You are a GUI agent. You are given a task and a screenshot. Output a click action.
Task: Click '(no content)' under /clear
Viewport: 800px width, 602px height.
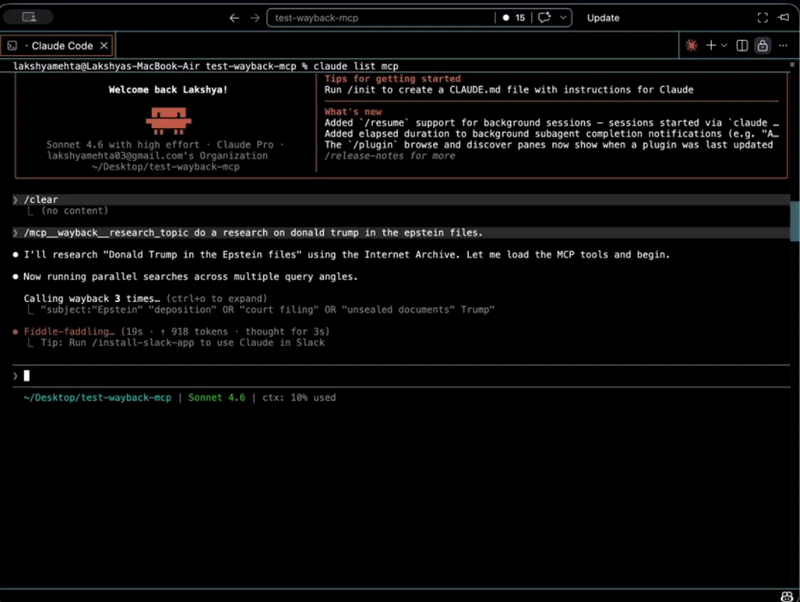pos(74,211)
